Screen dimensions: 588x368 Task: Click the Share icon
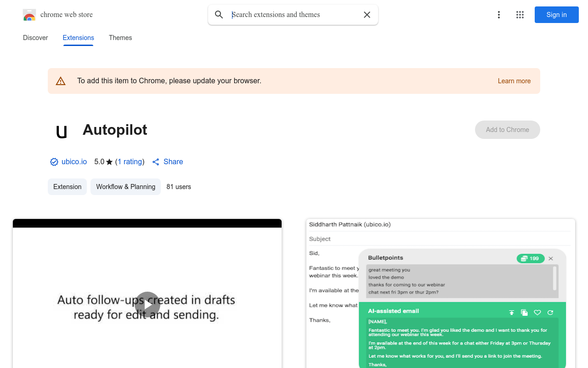click(156, 162)
